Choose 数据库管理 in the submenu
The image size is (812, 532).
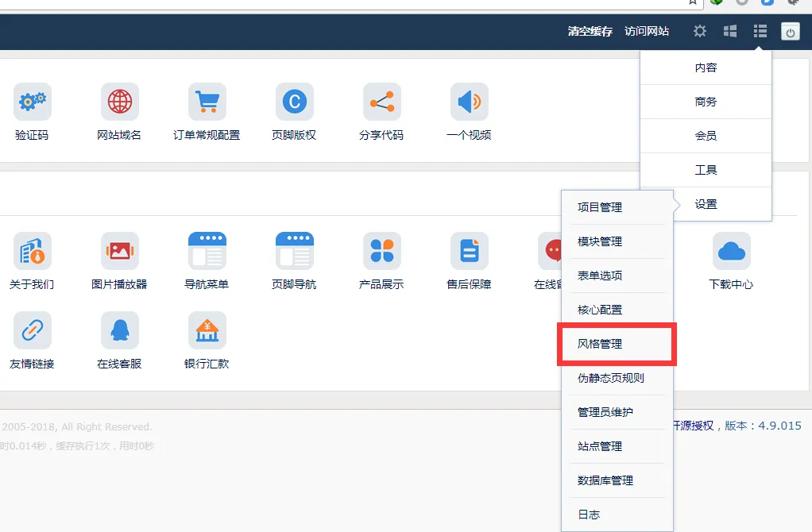click(605, 480)
